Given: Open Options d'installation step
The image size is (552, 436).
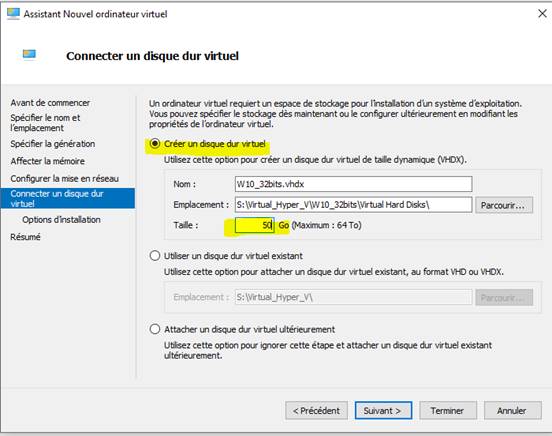Looking at the screenshot, I should 61,220.
